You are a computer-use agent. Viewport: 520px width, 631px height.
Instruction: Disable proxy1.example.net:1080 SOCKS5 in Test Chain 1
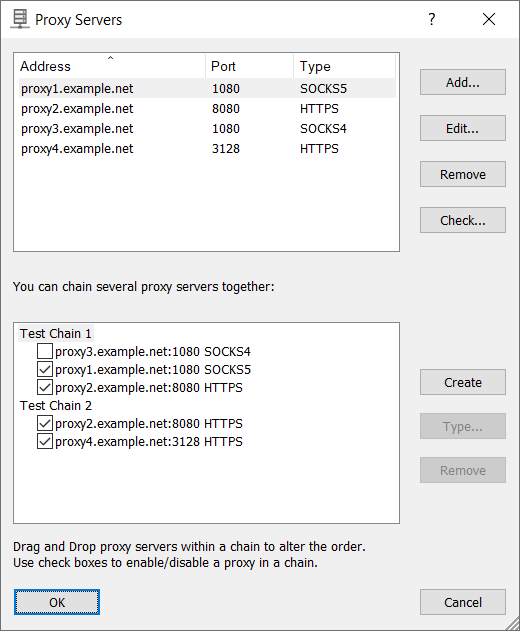click(x=45, y=369)
